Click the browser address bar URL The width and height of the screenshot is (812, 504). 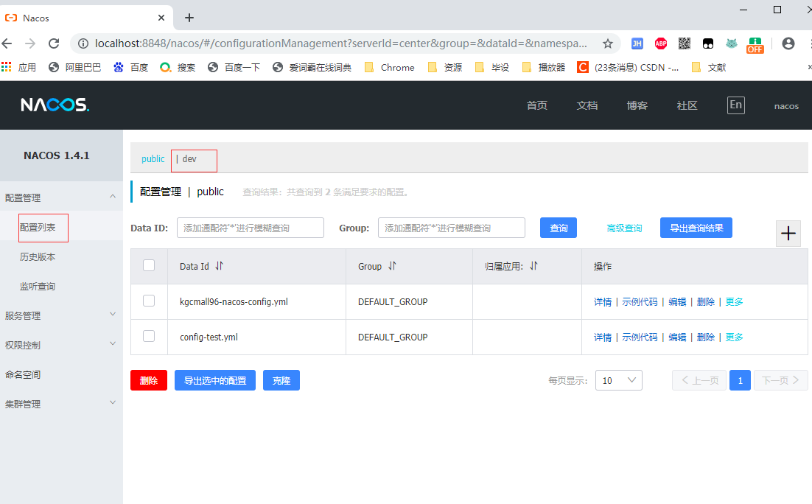click(x=340, y=43)
